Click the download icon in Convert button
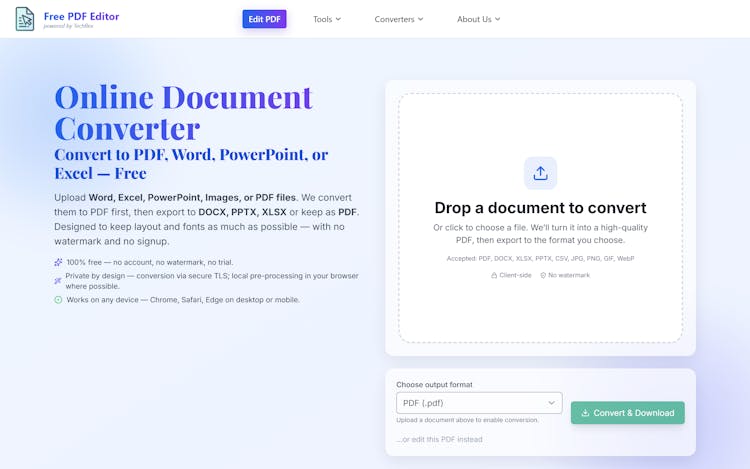 point(584,413)
